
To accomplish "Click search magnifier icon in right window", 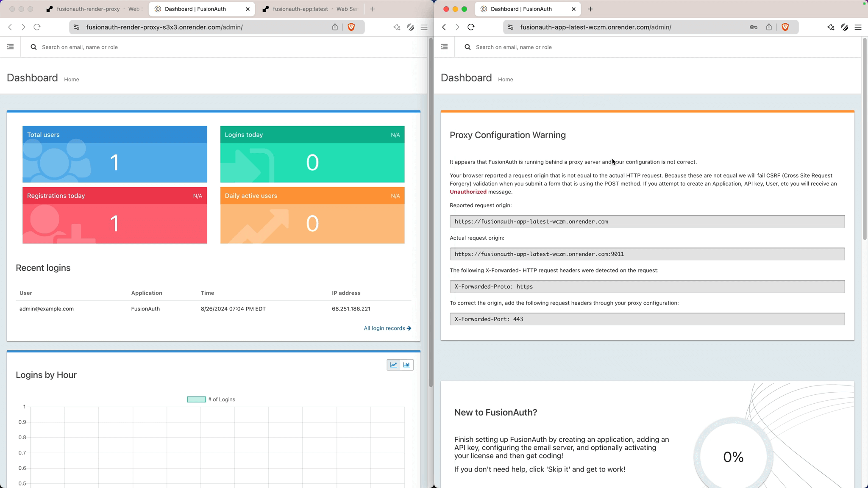I will coord(467,47).
